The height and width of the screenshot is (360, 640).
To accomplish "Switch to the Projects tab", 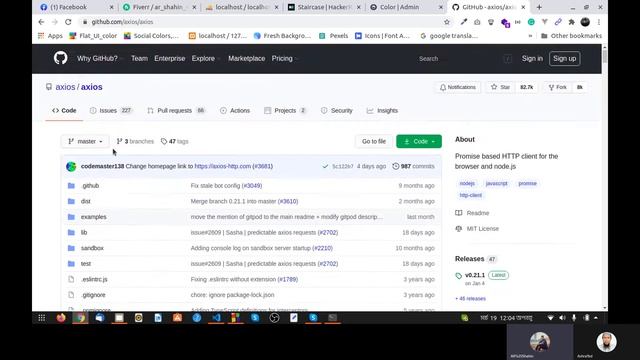I will click(x=285, y=111).
